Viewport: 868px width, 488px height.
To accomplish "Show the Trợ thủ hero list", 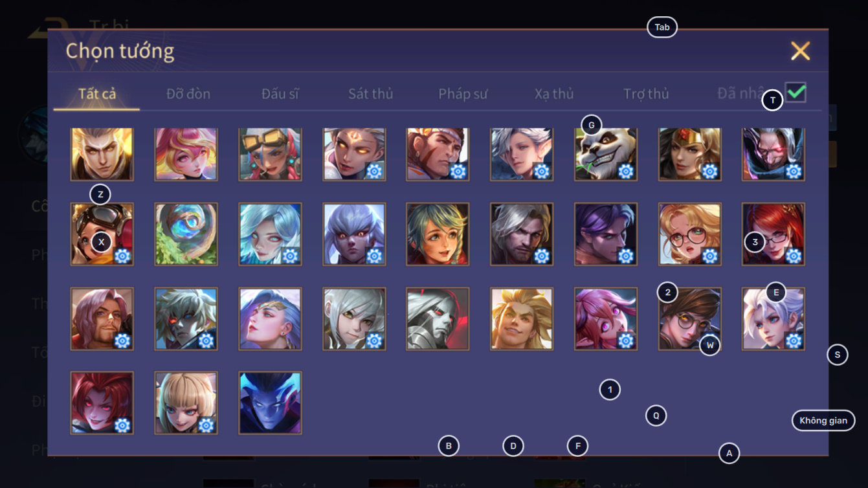I will (646, 94).
